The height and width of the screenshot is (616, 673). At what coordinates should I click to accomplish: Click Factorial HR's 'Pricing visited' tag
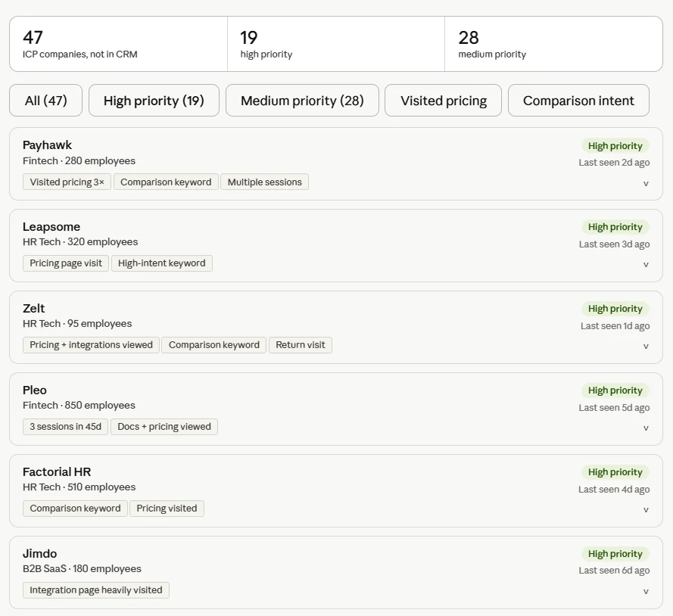click(x=167, y=509)
